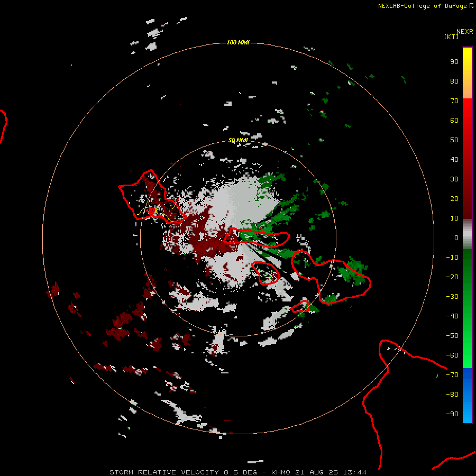Click the -10 knot scale label
The width and height of the screenshot is (476, 476).
452,258
